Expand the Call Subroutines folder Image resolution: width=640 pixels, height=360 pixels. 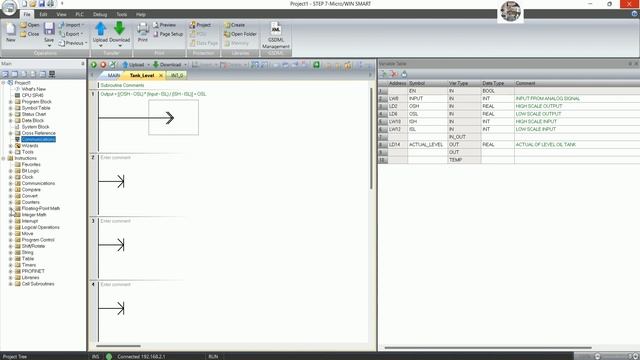pyautogui.click(x=11, y=284)
